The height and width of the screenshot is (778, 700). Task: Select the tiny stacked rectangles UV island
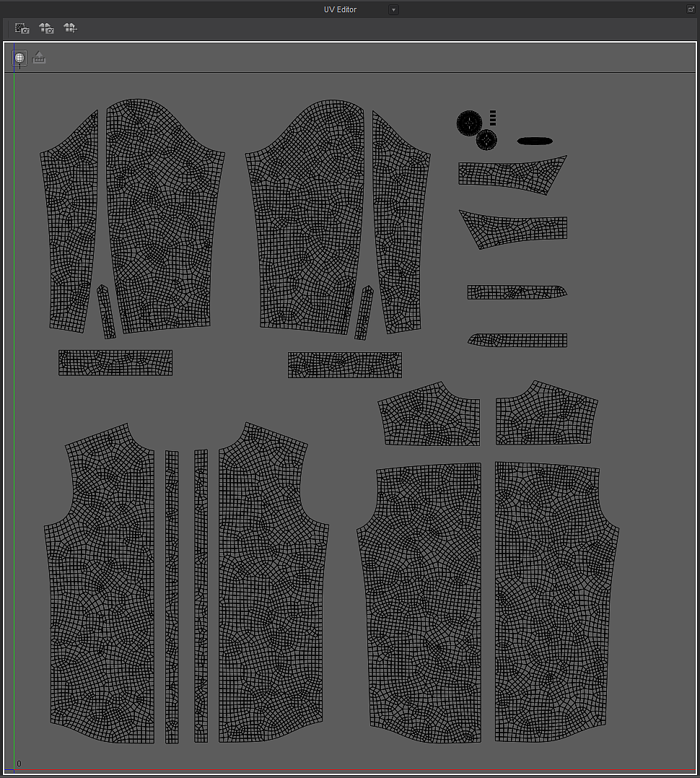(x=493, y=118)
